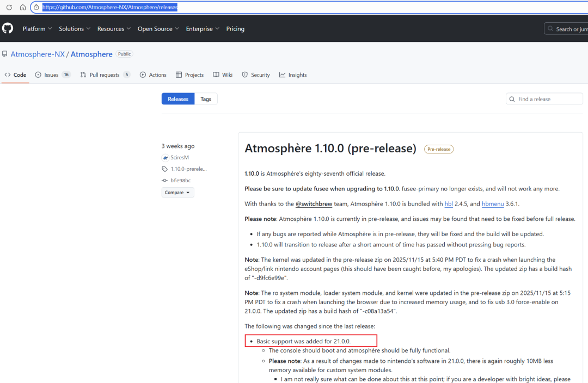Click the Security shield icon
The width and height of the screenshot is (588, 383).
click(244, 75)
